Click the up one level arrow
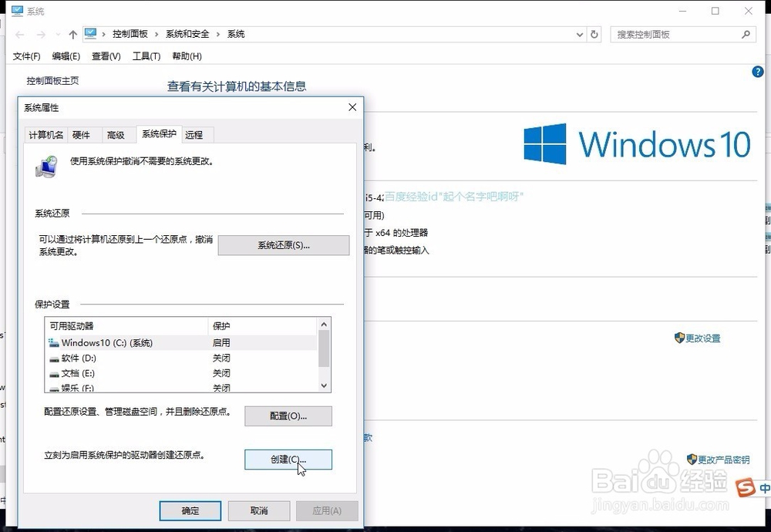 (72, 34)
